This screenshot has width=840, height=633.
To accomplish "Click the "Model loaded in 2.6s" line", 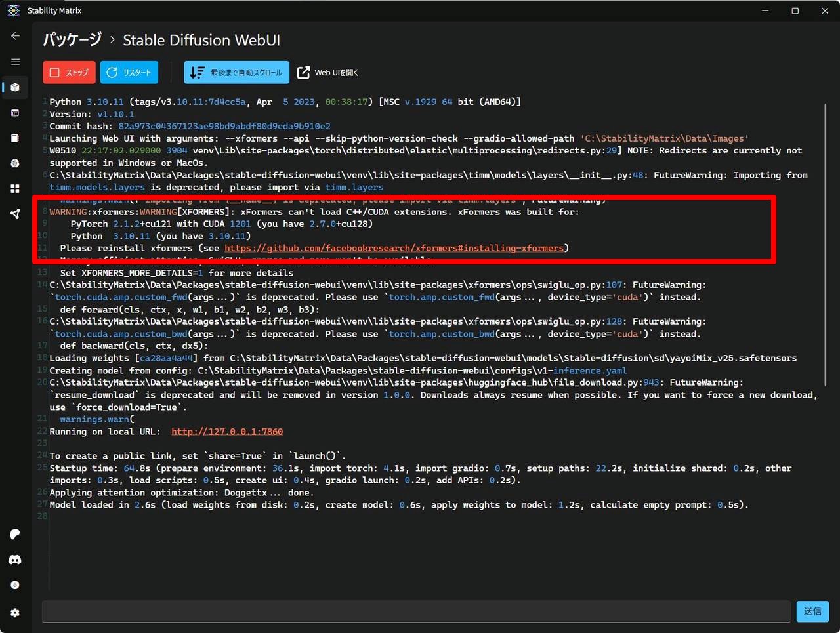I will click(399, 505).
